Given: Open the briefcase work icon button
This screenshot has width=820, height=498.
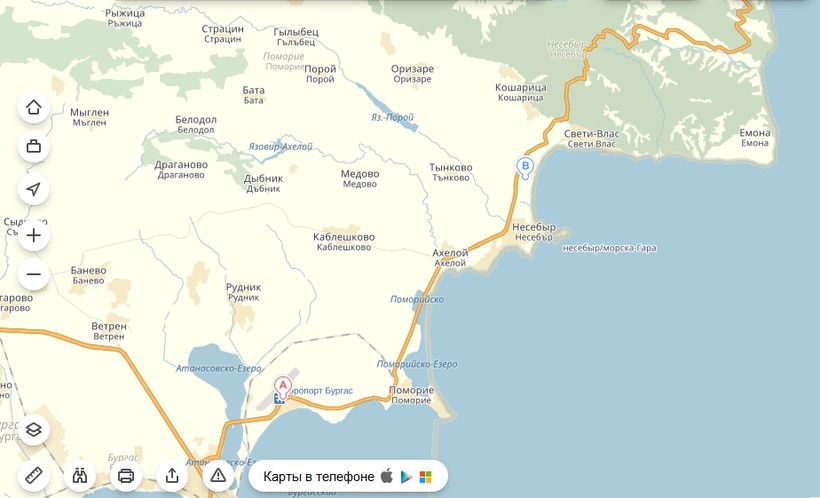Looking at the screenshot, I should tap(33, 146).
